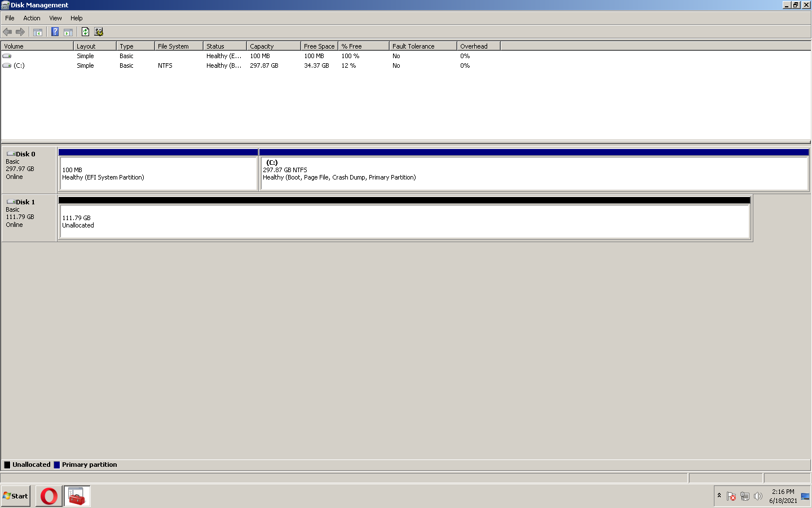Click the Start button
812x508 pixels.
click(16, 496)
